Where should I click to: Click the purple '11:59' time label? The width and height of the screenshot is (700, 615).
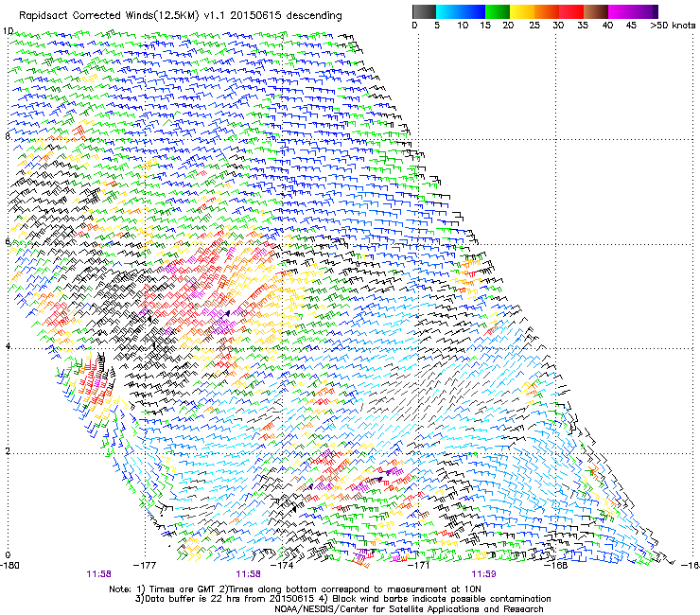[483, 574]
